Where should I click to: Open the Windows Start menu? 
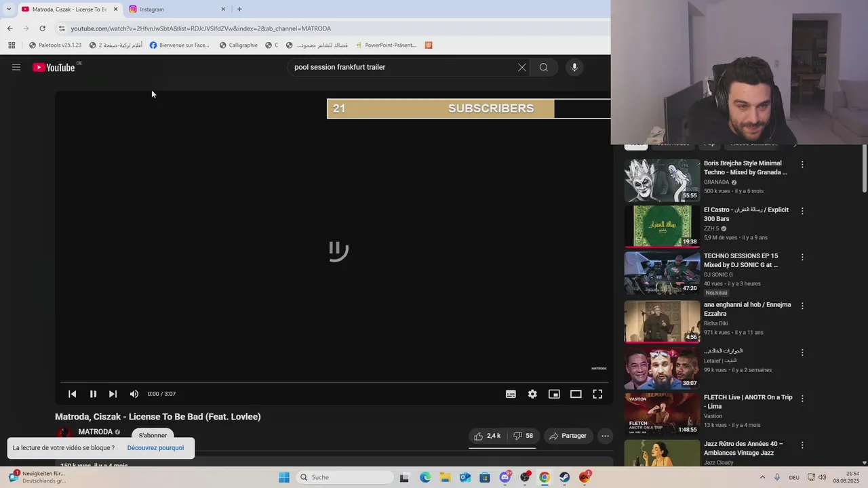284,477
